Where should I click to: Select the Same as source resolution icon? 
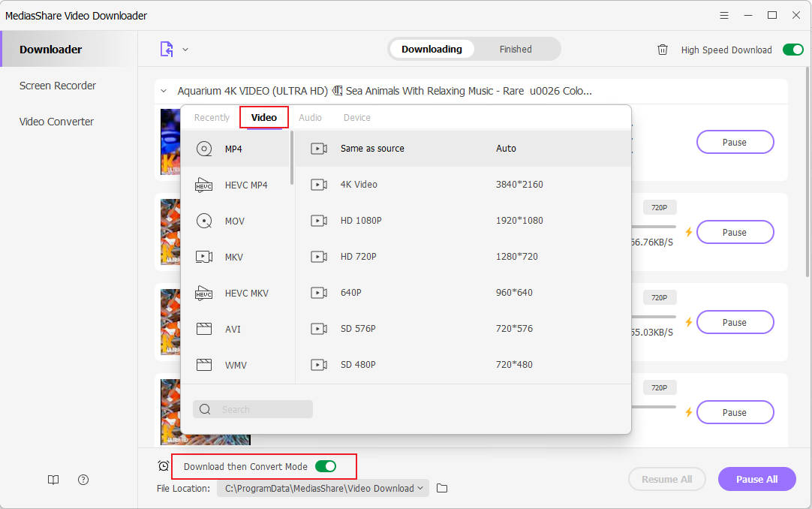318,149
